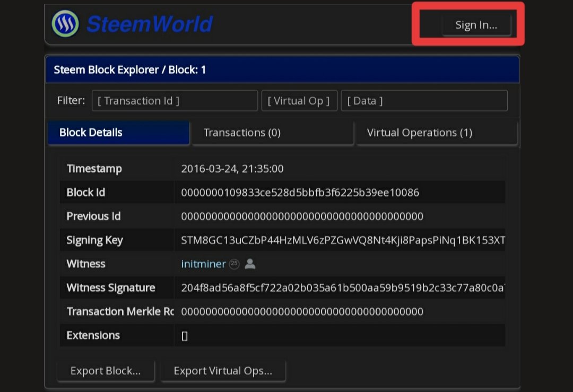Screen dimensions: 573x392
Task: Click the Block Id value 0000000109833ce5...
Action: [300, 193]
